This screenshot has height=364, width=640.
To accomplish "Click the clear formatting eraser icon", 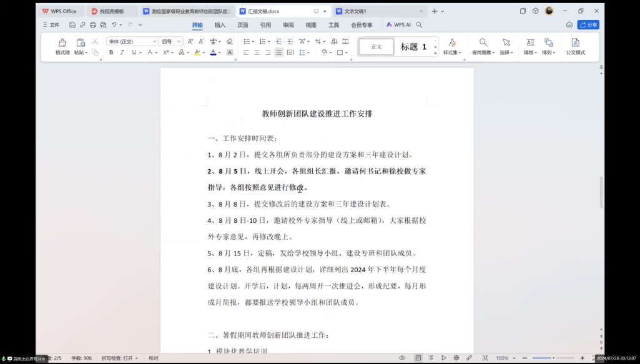I will [x=229, y=41].
